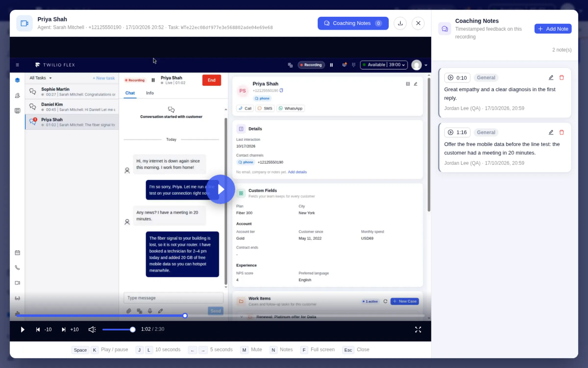Click the Type message input field
Image resolution: width=588 pixels, height=368 pixels.
click(173, 298)
